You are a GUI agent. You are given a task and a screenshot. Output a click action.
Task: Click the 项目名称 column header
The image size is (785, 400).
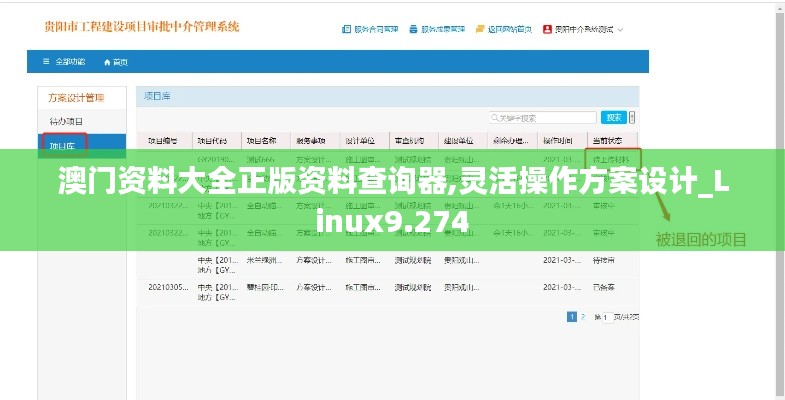[262, 140]
